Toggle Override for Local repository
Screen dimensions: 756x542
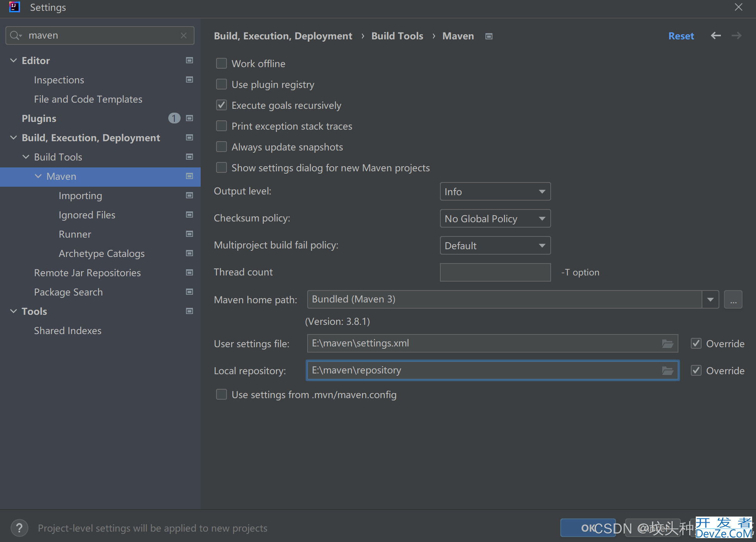point(696,370)
